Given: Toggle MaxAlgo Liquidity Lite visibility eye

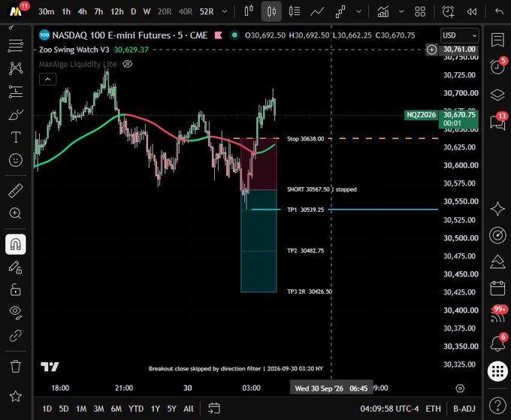Looking at the screenshot, I should [x=128, y=64].
